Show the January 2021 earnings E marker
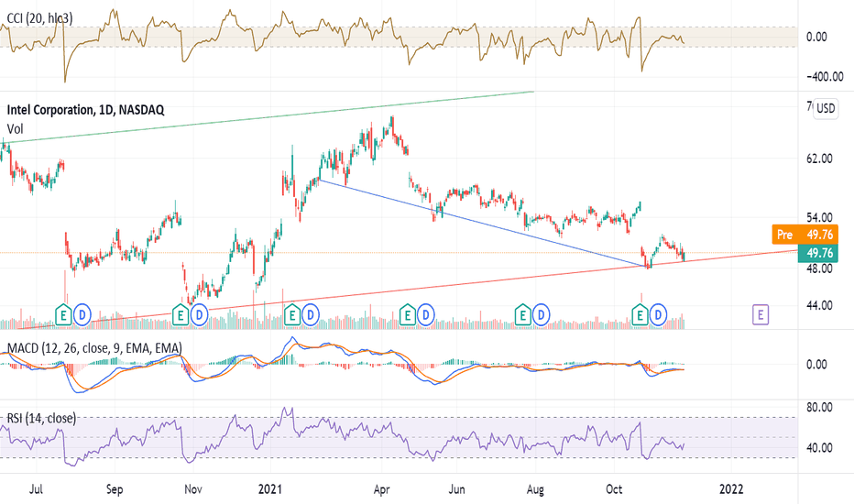The height and width of the screenshot is (504, 854). pyautogui.click(x=292, y=314)
